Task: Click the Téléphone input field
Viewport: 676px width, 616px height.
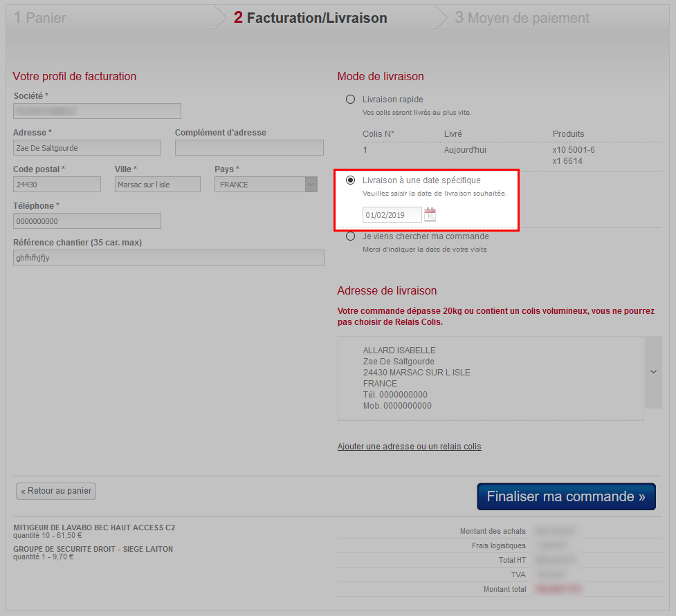Action: 87,221
